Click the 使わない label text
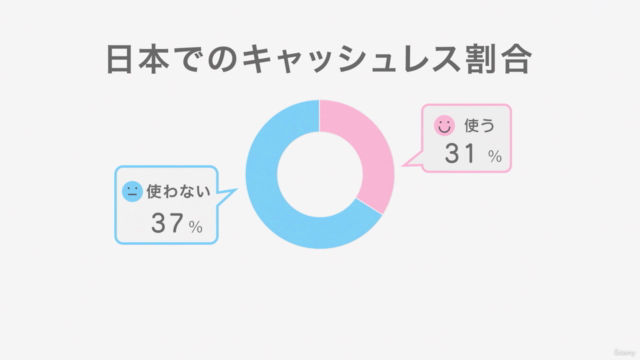Screen dimensions: 640x360 [178, 191]
